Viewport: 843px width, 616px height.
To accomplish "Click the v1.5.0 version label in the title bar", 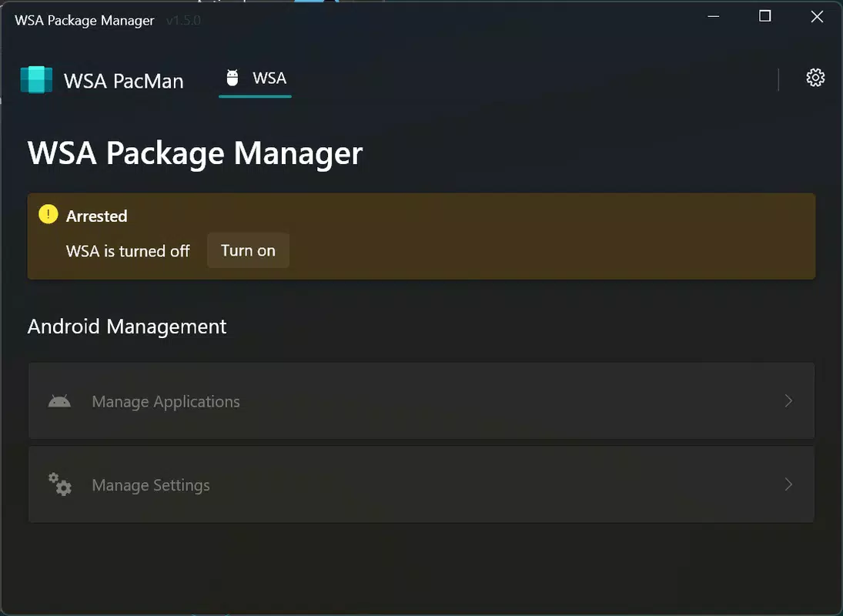I will coord(183,21).
